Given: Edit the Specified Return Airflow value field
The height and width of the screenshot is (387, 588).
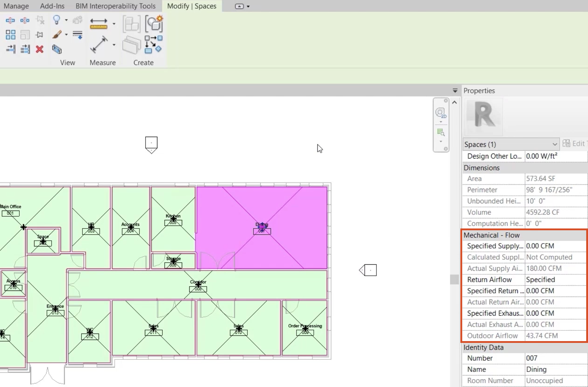Looking at the screenshot, I should (556, 291).
